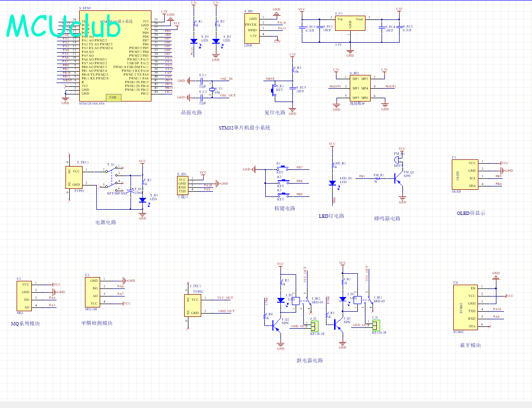The height and width of the screenshot is (408, 532).
Task: Select the S_JD1 LINK connector block
Action: tap(252, 28)
